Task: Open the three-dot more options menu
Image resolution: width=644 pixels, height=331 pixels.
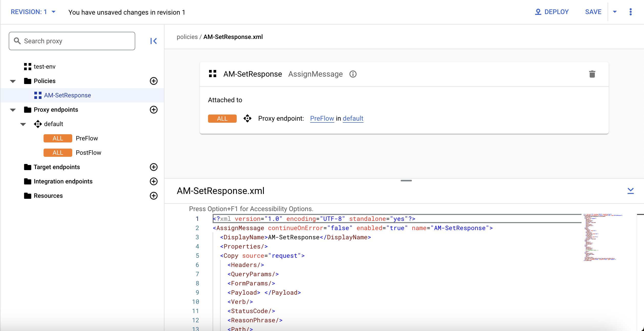Action: point(630,12)
